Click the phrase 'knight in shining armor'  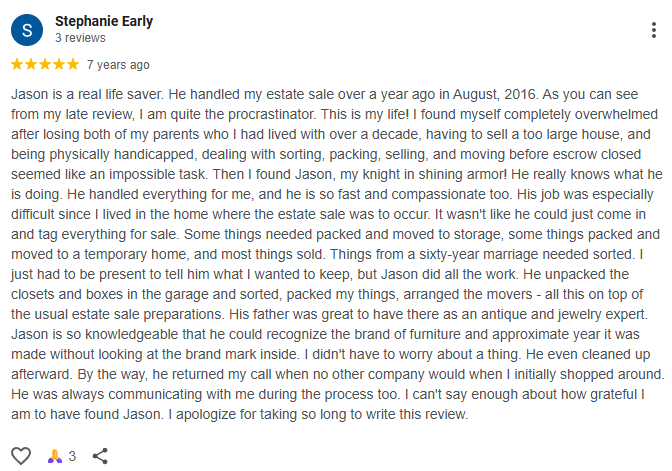(434, 174)
